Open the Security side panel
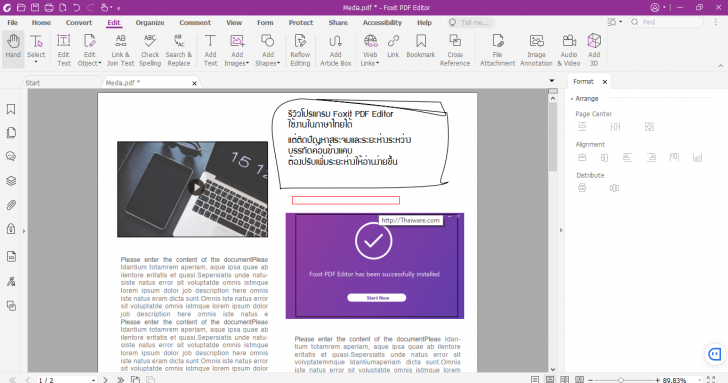 pos(11,228)
